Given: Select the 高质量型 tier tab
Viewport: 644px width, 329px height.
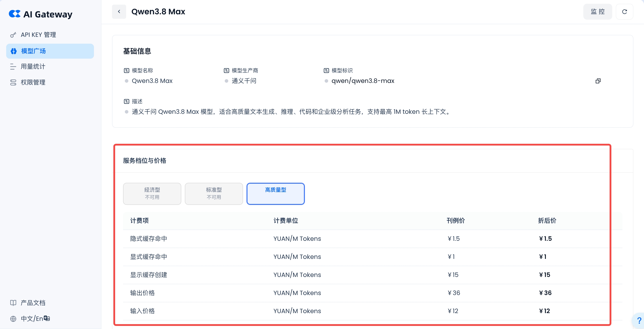Looking at the screenshot, I should [275, 194].
